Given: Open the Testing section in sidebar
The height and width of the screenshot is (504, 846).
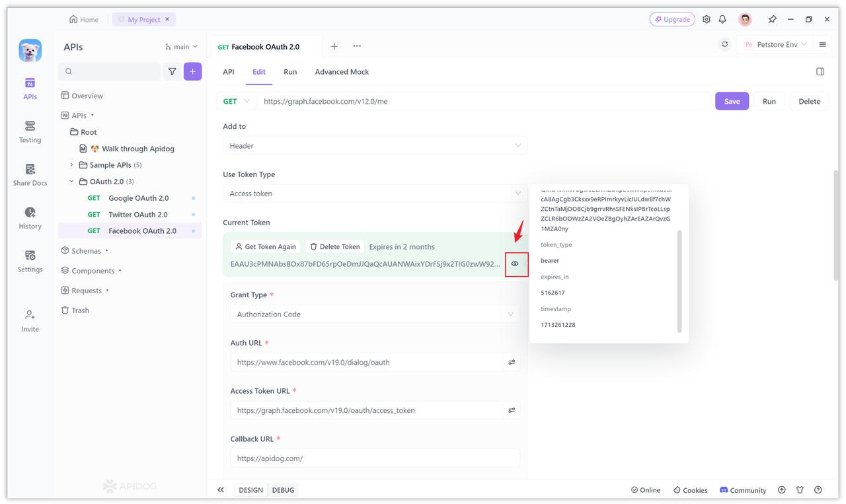Looking at the screenshot, I should click(x=30, y=132).
